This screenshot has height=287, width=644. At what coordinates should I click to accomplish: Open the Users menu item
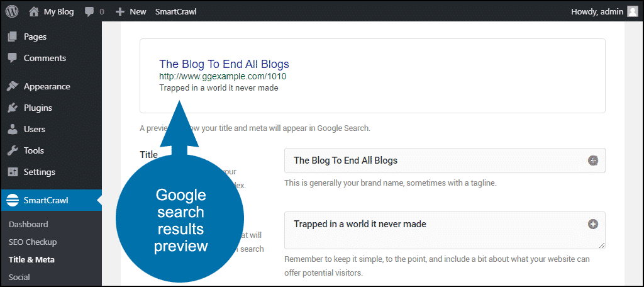point(34,129)
